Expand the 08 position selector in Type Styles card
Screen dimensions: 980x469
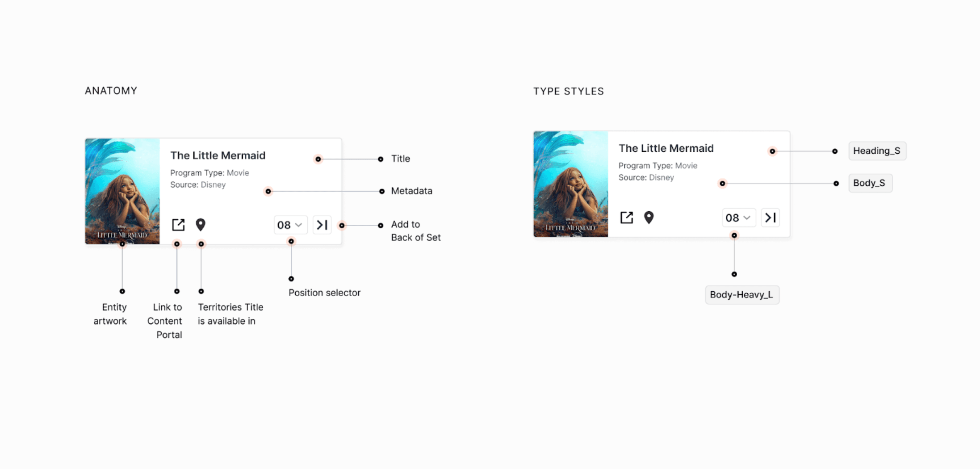[x=739, y=218]
